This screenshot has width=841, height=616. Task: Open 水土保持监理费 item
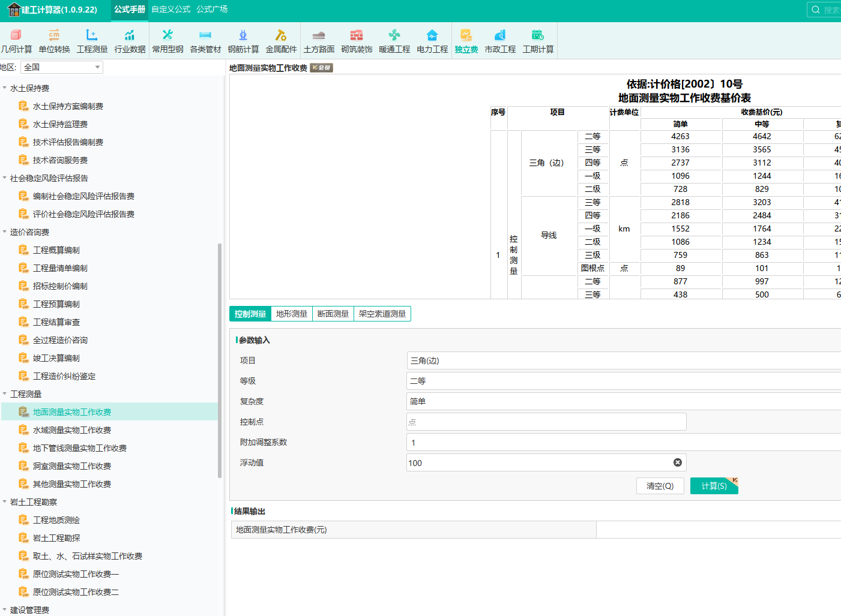pyautogui.click(x=60, y=124)
